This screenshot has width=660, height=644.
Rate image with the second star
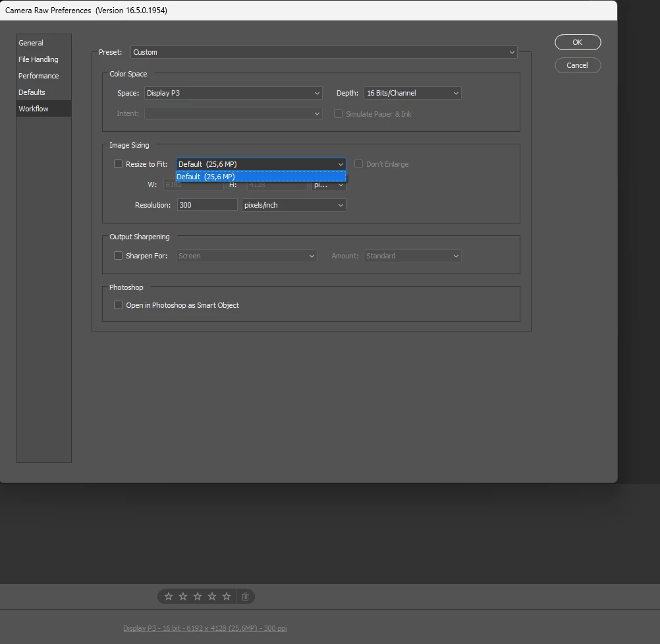coord(183,597)
